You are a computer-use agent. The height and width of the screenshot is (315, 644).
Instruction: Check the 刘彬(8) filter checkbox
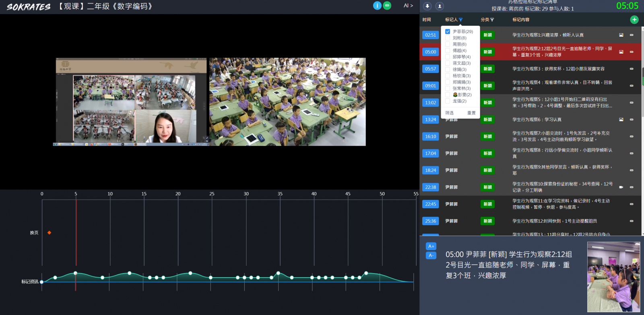pos(448,38)
